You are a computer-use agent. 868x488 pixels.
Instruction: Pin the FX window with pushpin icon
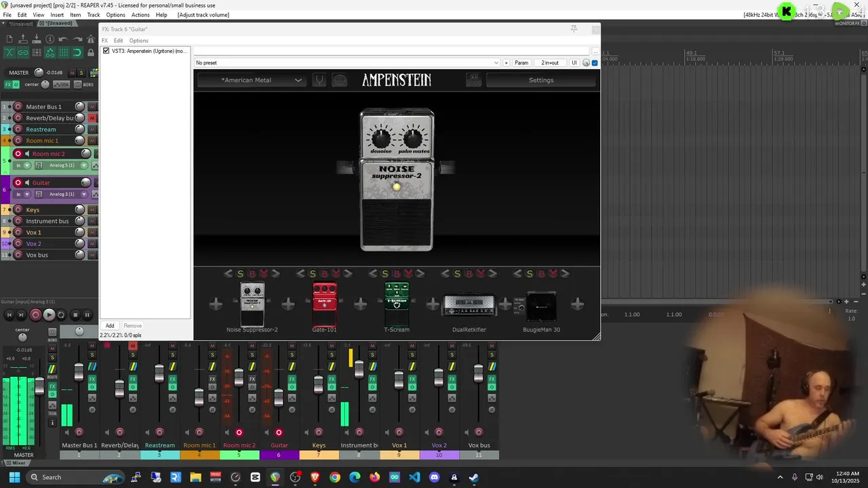[574, 28]
